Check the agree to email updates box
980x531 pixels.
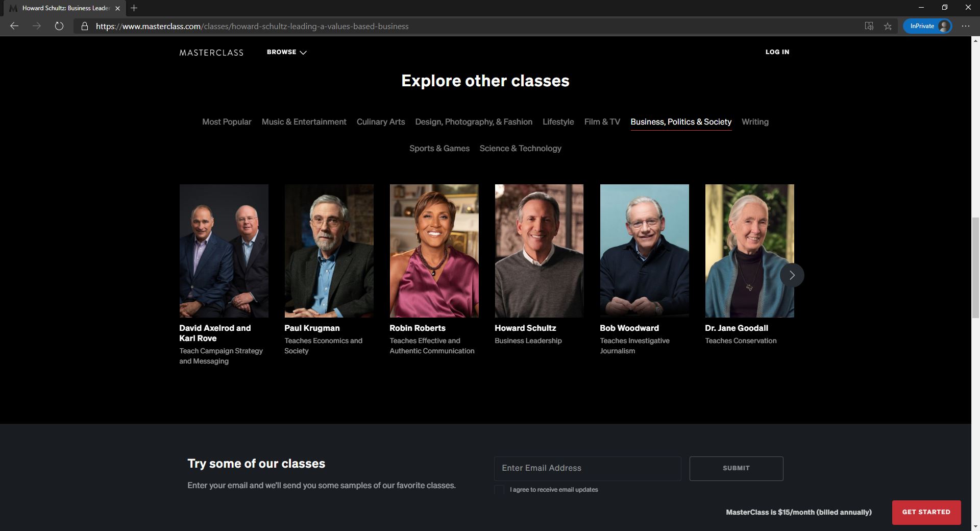click(499, 490)
